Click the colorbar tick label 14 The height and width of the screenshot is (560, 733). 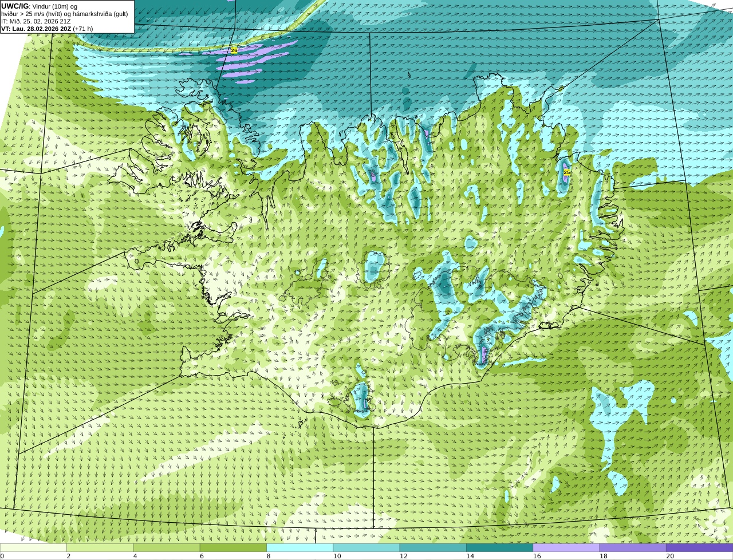470,556
